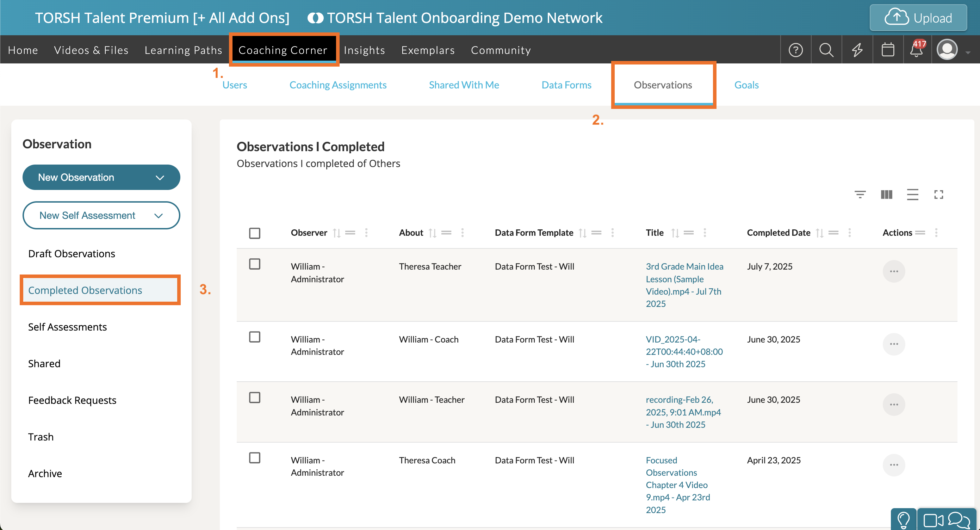Open the lightbulb widget at bottom right
The width and height of the screenshot is (980, 530).
click(x=903, y=519)
